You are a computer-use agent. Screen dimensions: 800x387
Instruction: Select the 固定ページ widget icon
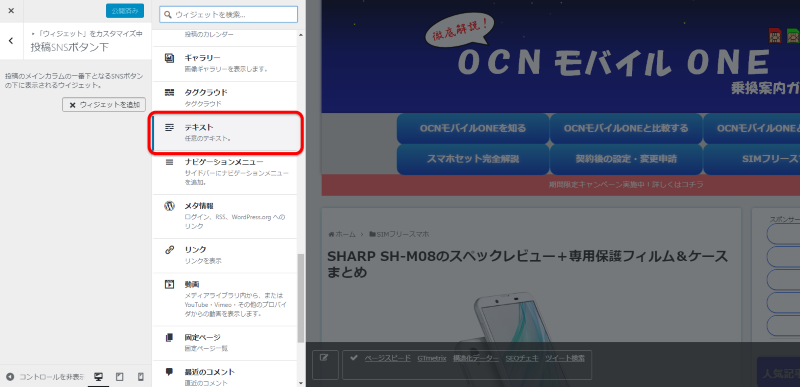pyautogui.click(x=169, y=338)
